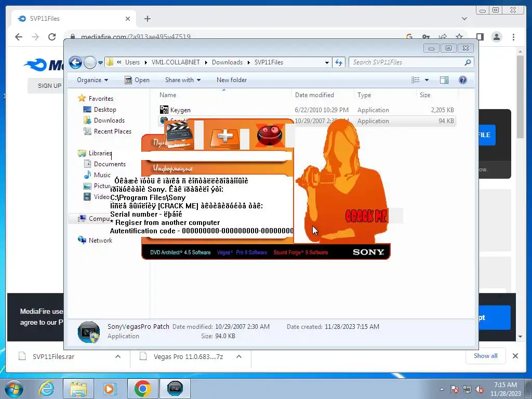Expand the address bar history dropdown
This screenshot has height=399, width=532.
(x=327, y=62)
